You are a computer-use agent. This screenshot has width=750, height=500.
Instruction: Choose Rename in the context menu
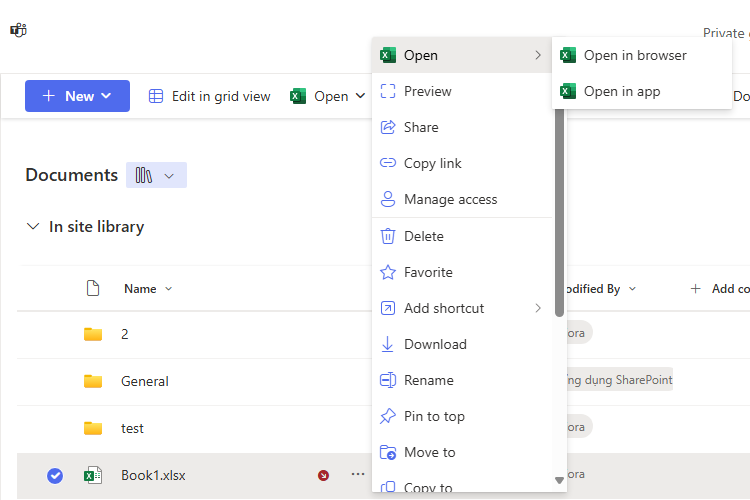pyautogui.click(x=462, y=380)
